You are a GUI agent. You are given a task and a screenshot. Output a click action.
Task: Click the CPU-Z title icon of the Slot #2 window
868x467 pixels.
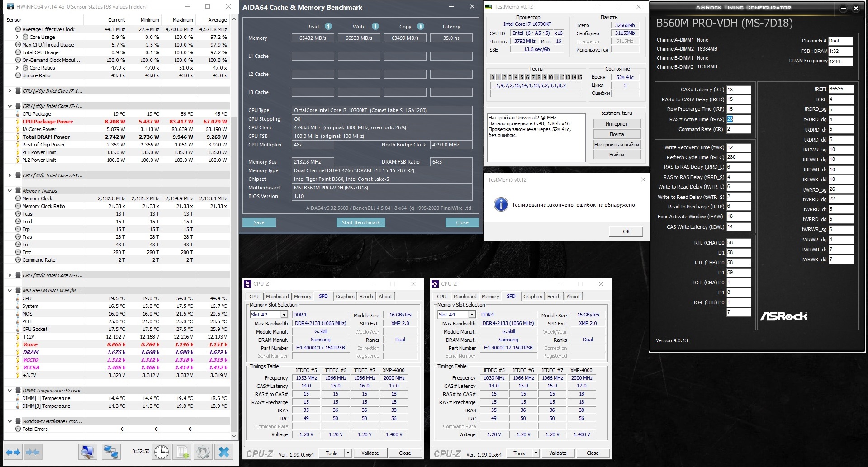[247, 284]
